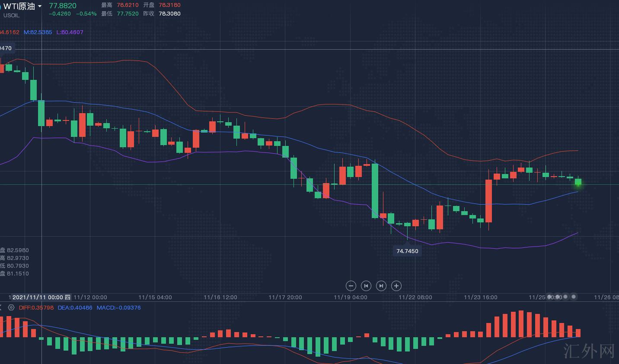Click the 2021/11/11 00:00 crosshair date label
The width and height of the screenshot is (619, 364).
pos(41,297)
